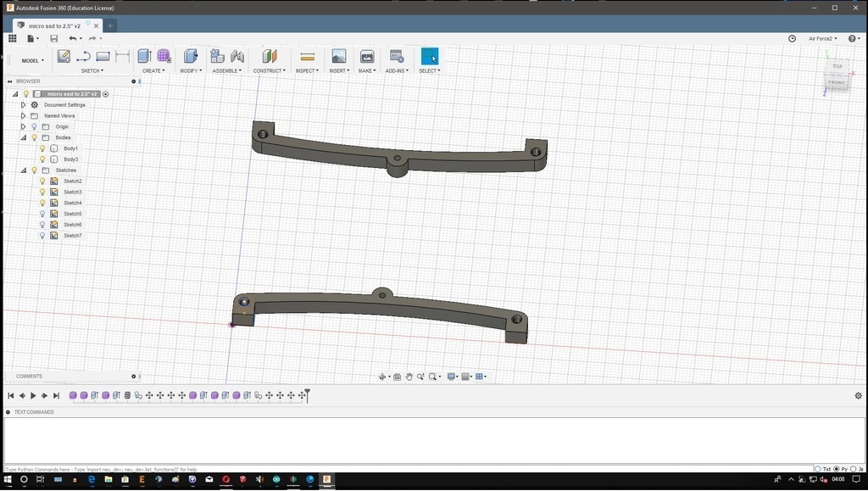This screenshot has height=491, width=868.
Task: Select the Extrude tool in Create group
Action: pos(144,57)
